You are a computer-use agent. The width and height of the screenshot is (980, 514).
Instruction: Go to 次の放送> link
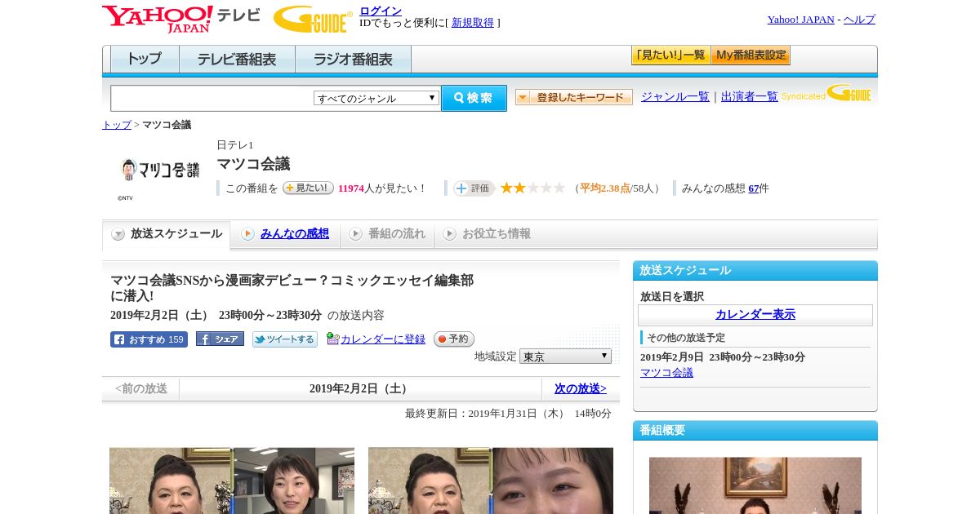tap(581, 388)
